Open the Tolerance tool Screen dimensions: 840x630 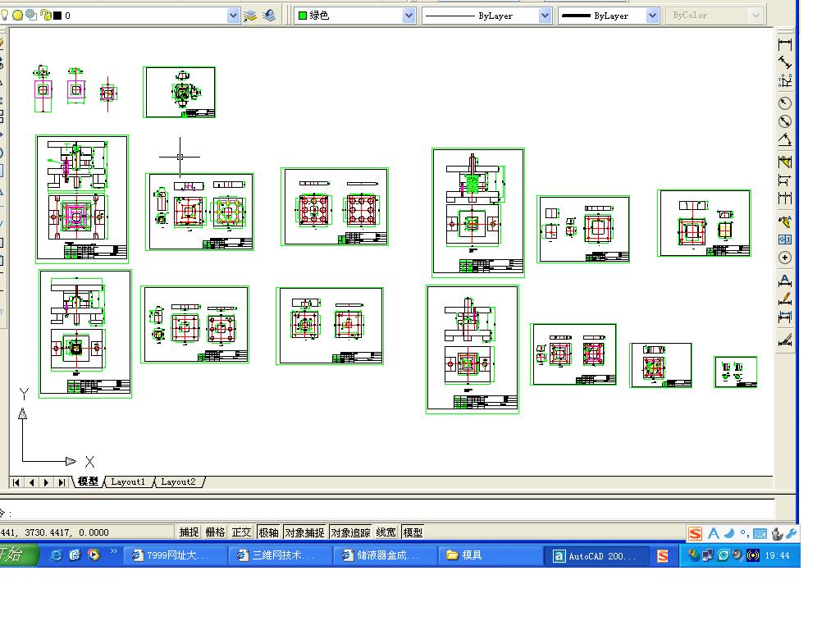[785, 240]
